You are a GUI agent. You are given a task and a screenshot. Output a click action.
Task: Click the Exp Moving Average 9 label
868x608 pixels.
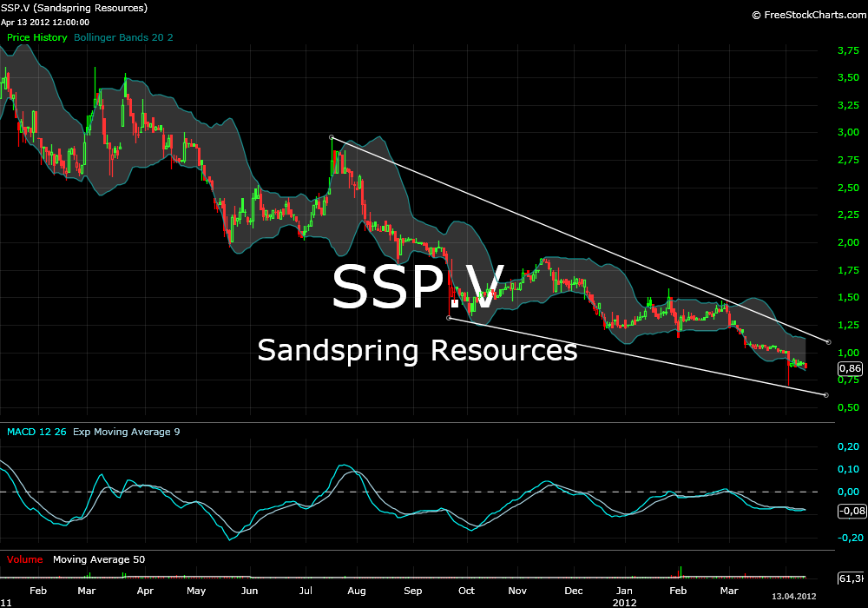[126, 432]
